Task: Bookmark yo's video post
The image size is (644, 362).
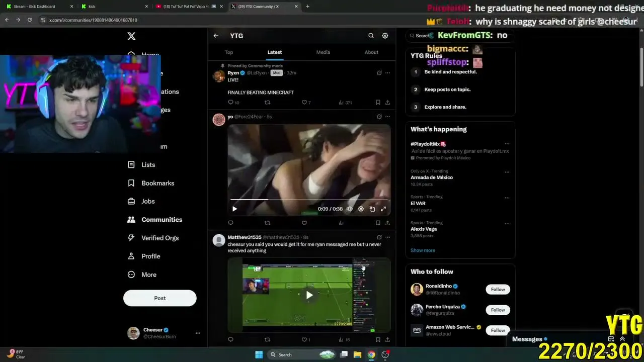Action: pos(378,223)
